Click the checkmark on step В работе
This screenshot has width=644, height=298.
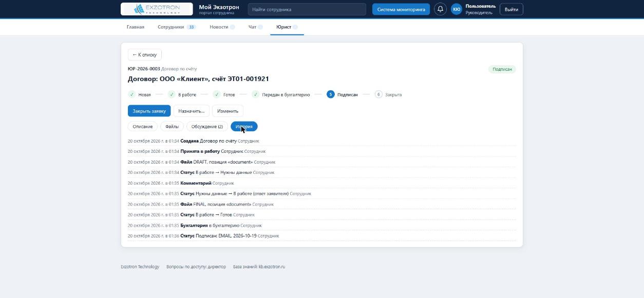coord(172,94)
